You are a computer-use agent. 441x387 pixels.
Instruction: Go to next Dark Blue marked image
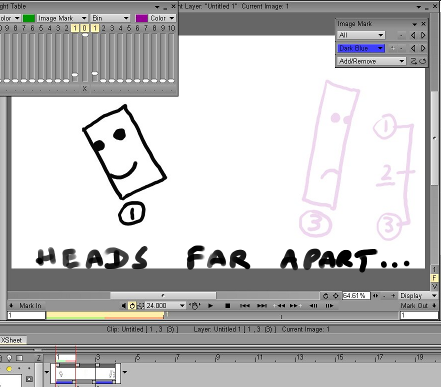423,48
